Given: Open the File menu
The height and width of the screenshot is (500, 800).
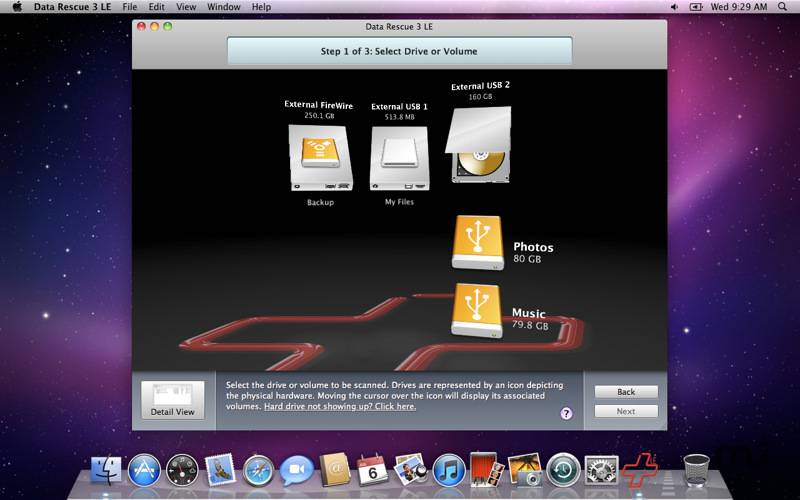Looking at the screenshot, I should pos(130,7).
